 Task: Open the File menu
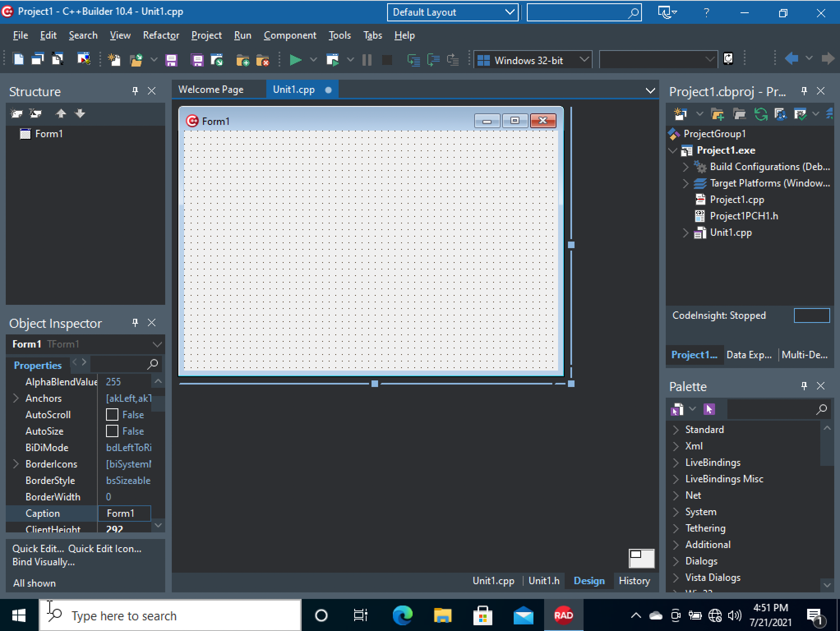click(x=21, y=35)
